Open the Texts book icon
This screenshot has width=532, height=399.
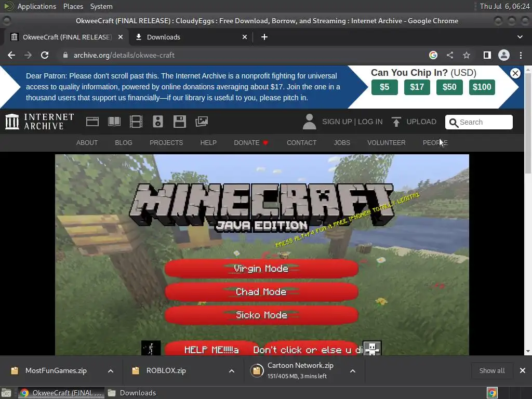[x=114, y=122]
